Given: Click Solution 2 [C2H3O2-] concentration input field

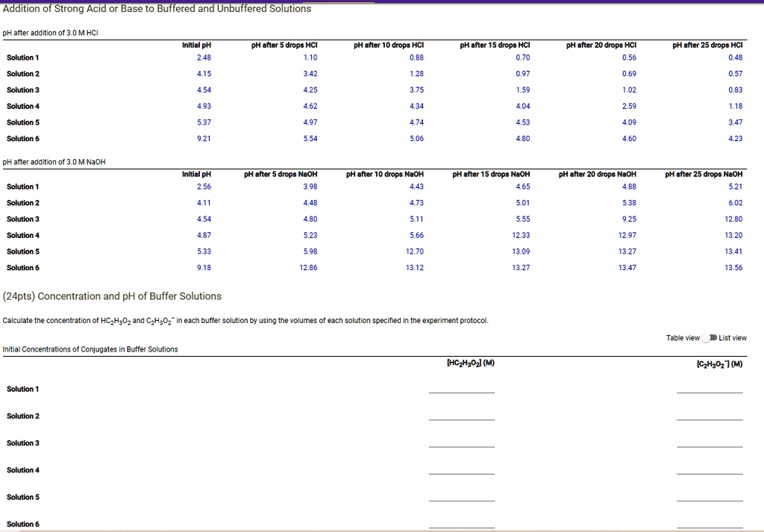Looking at the screenshot, I should [x=710, y=415].
